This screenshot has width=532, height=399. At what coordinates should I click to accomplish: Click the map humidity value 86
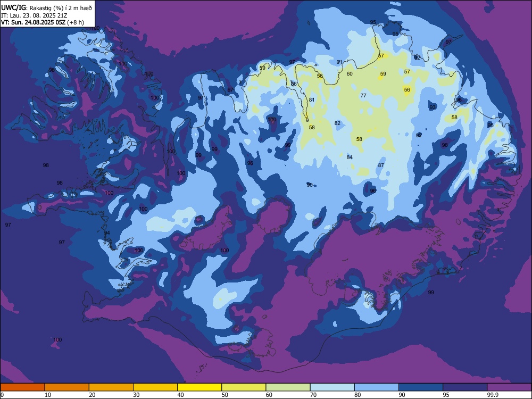click(294, 84)
